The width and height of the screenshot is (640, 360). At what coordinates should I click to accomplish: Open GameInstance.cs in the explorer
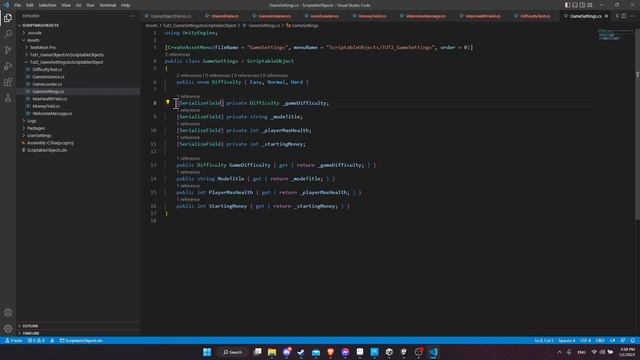click(x=48, y=77)
